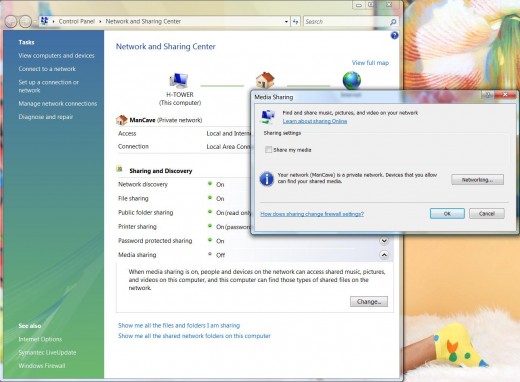Image resolution: width=520 pixels, height=382 pixels.
Task: Open Windows Firewall link
Action: click(x=42, y=366)
